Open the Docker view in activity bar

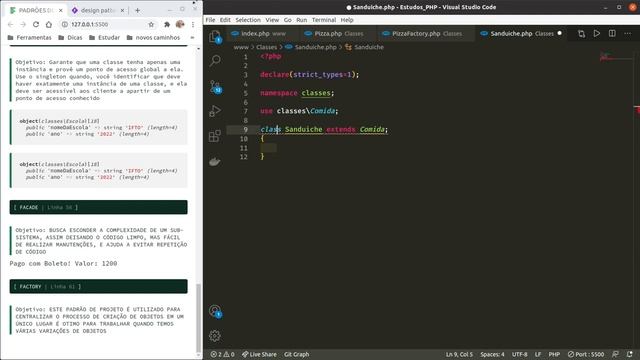[x=215, y=162]
